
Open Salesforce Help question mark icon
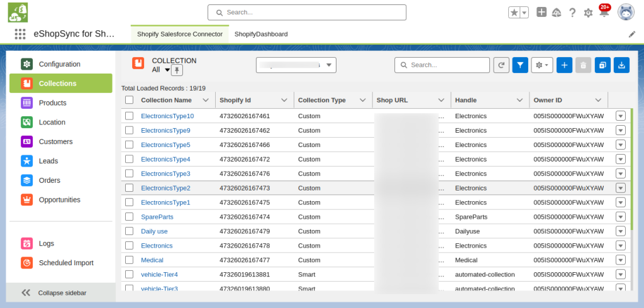click(572, 13)
